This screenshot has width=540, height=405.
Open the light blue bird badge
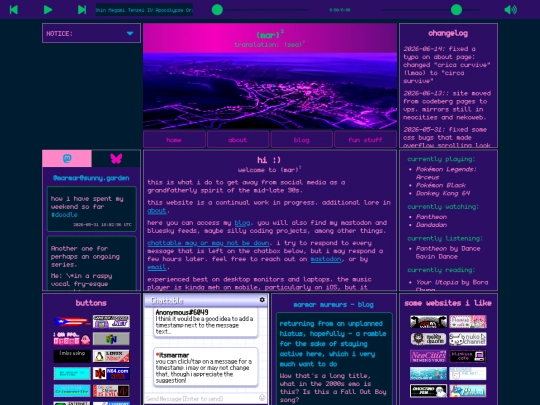click(x=468, y=391)
